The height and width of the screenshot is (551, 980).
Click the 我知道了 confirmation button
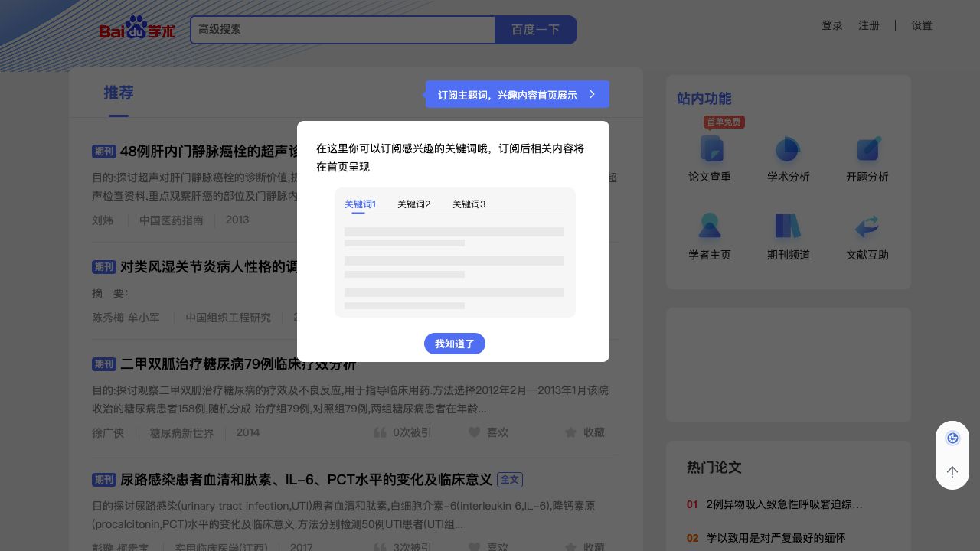click(x=455, y=344)
